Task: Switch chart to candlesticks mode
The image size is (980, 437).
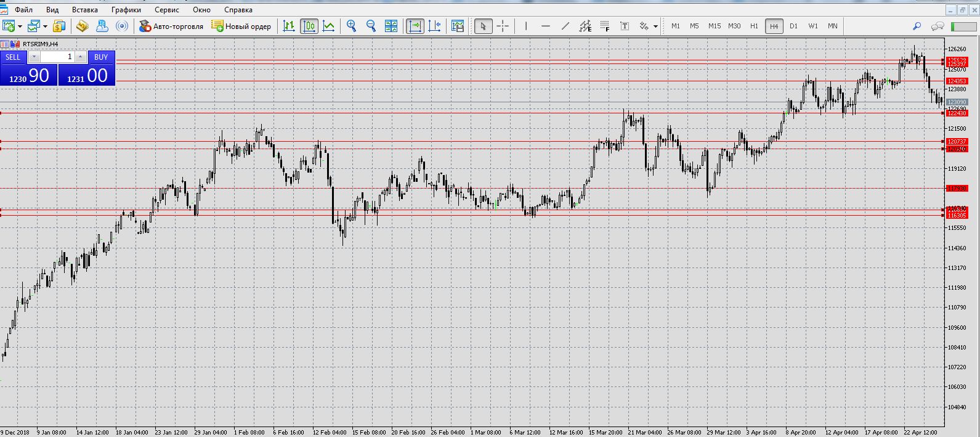Action: point(309,26)
